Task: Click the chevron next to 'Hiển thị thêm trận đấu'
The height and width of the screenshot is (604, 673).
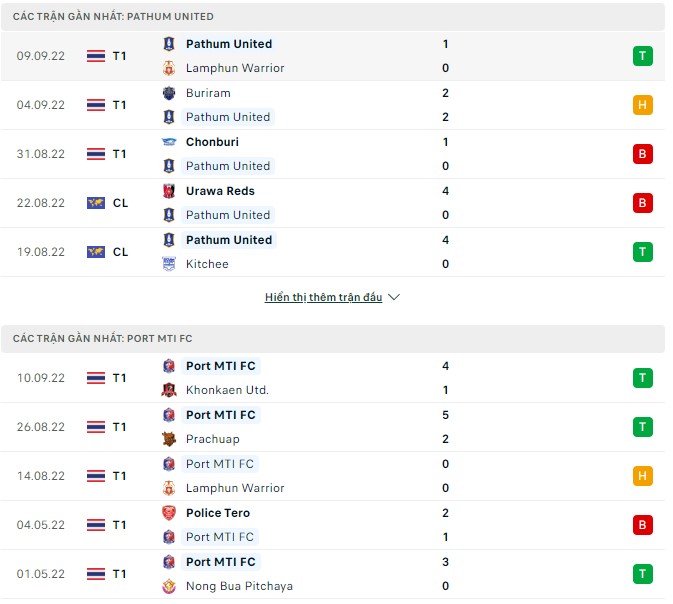Action: click(393, 297)
